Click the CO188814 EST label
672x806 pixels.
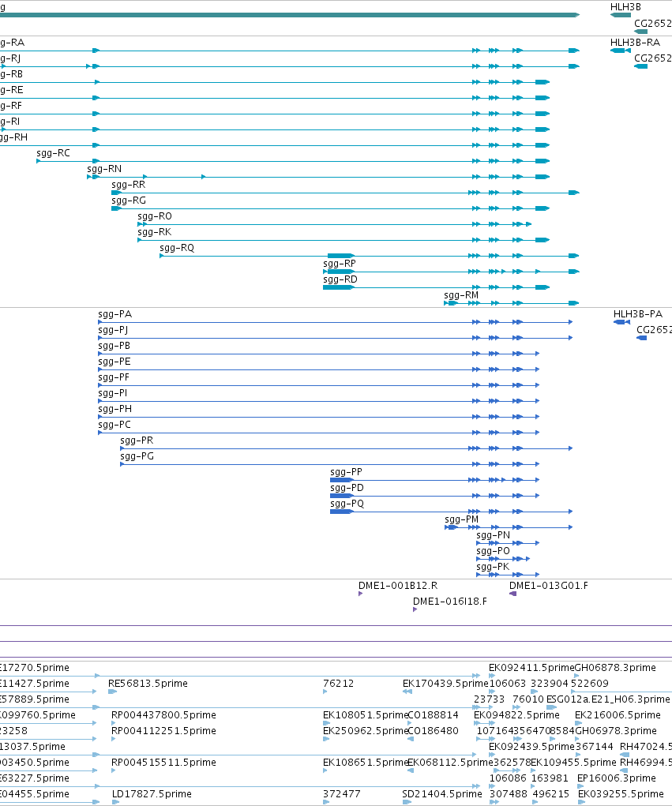pyautogui.click(x=433, y=715)
